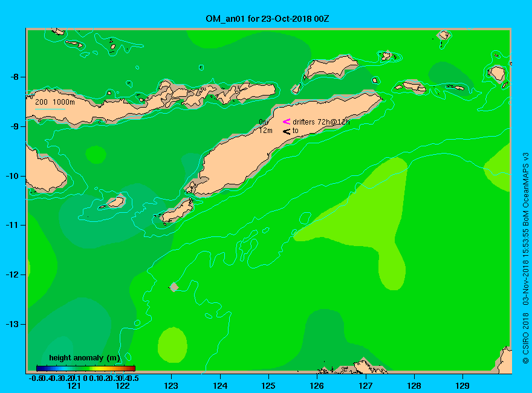Click the longitude label '124'

click(x=220, y=386)
